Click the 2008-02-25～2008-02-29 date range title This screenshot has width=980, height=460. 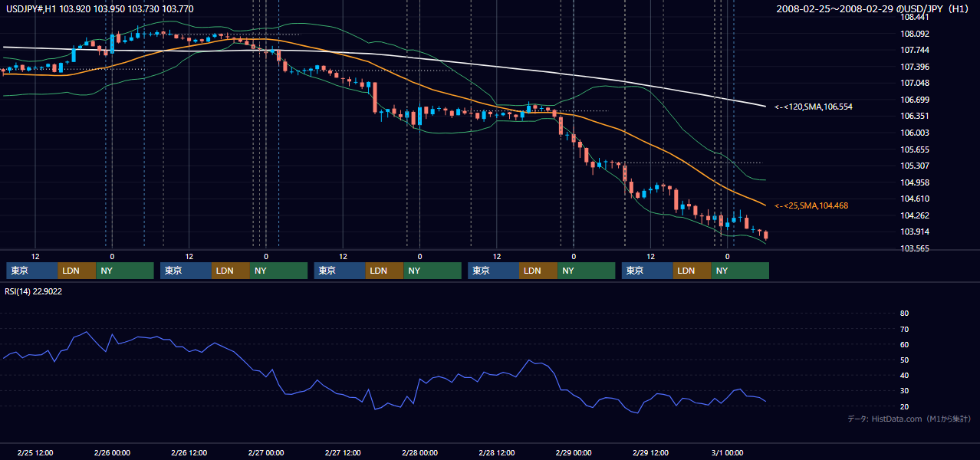pyautogui.click(x=874, y=8)
